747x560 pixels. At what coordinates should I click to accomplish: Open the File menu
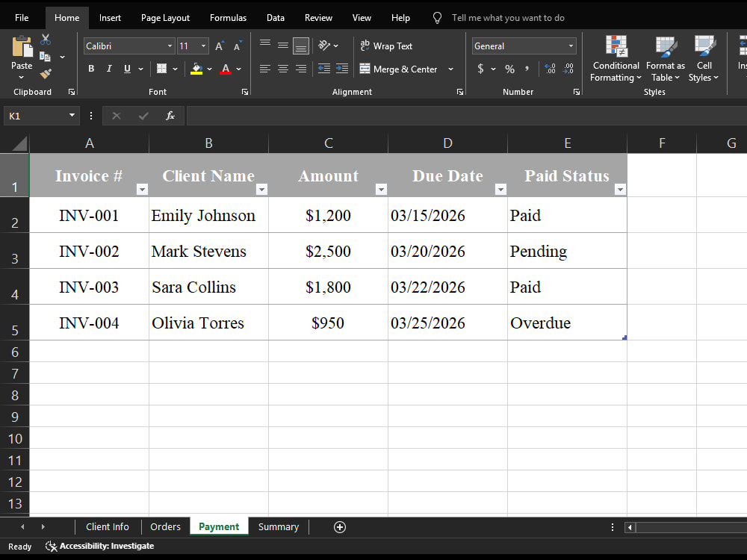(22, 18)
